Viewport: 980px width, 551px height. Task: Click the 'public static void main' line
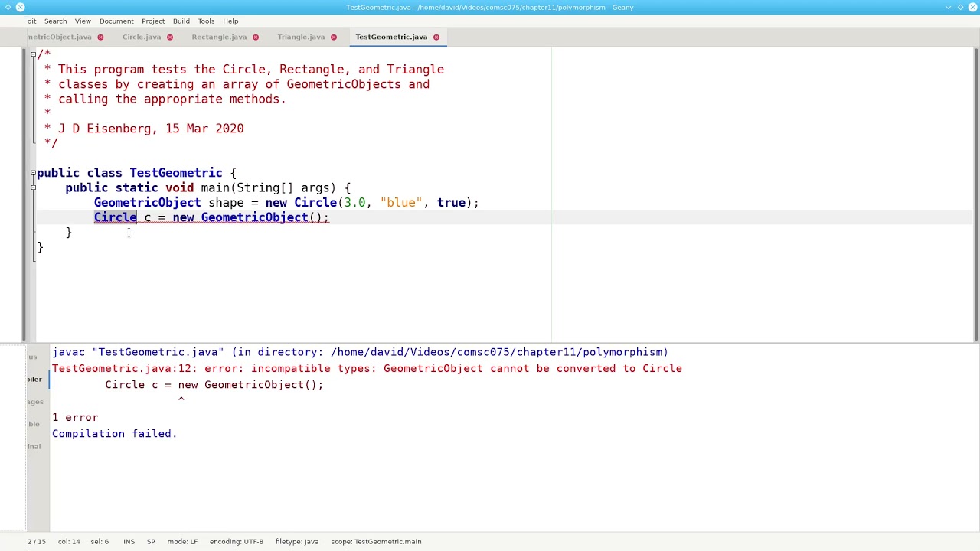[207, 187]
